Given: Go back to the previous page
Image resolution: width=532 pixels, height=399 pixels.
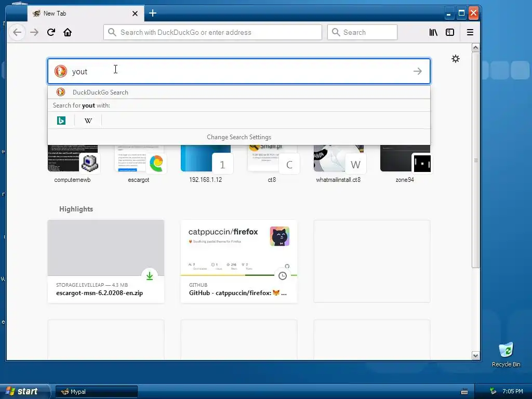Looking at the screenshot, I should click(x=17, y=32).
